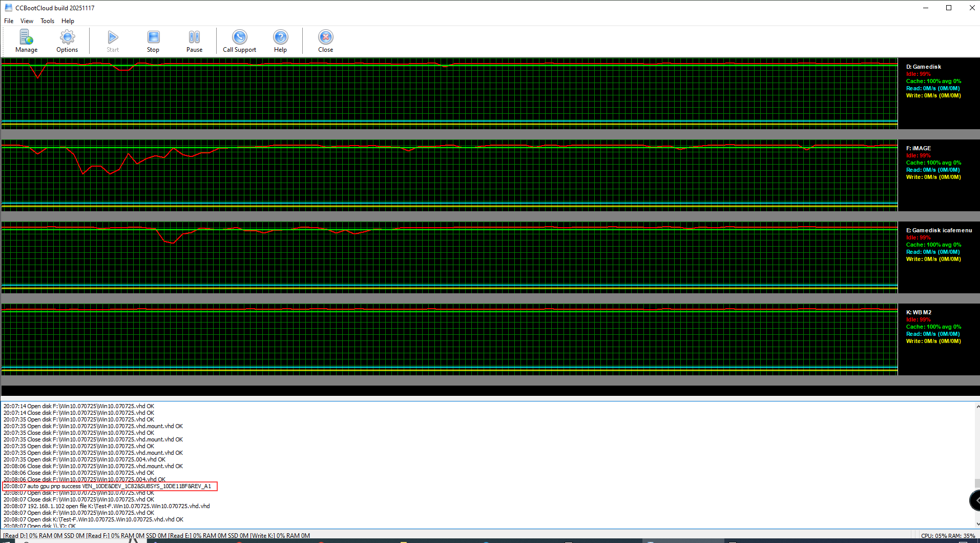The height and width of the screenshot is (543, 980).
Task: Open the File menu
Action: click(x=9, y=21)
